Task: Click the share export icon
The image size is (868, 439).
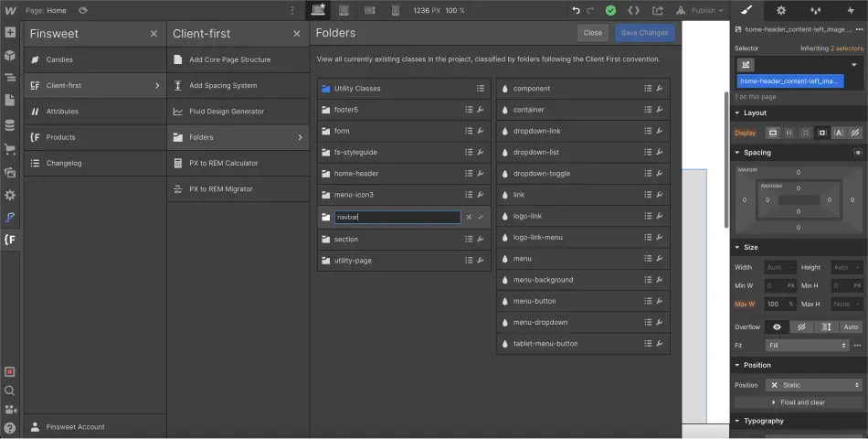Action: pyautogui.click(x=658, y=10)
